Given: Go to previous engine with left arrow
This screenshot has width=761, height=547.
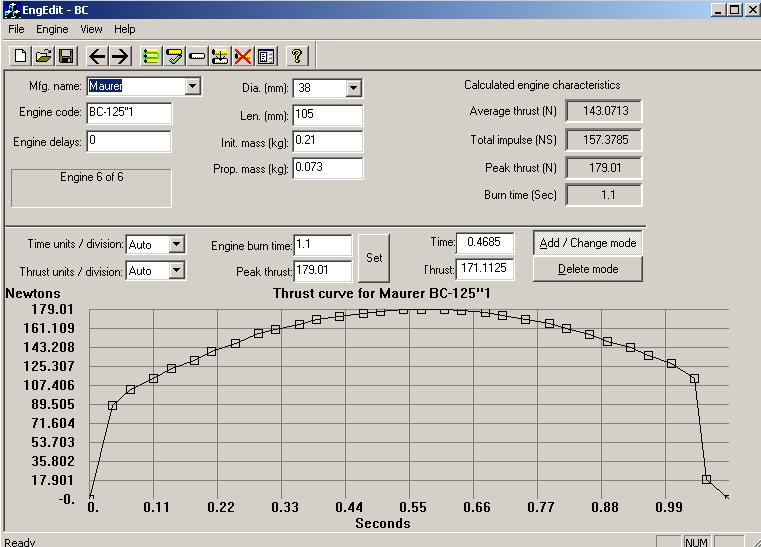Looking at the screenshot, I should [98, 56].
